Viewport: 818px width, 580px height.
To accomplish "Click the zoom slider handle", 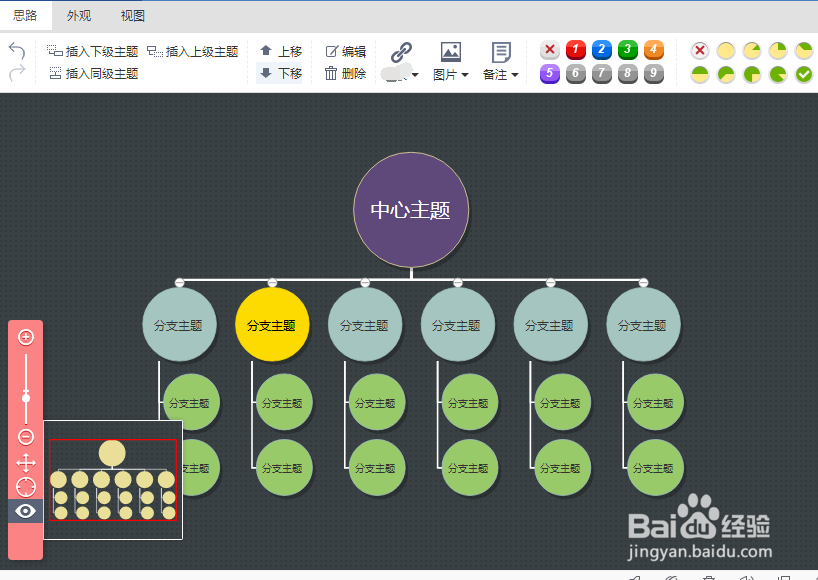I will coord(26,398).
